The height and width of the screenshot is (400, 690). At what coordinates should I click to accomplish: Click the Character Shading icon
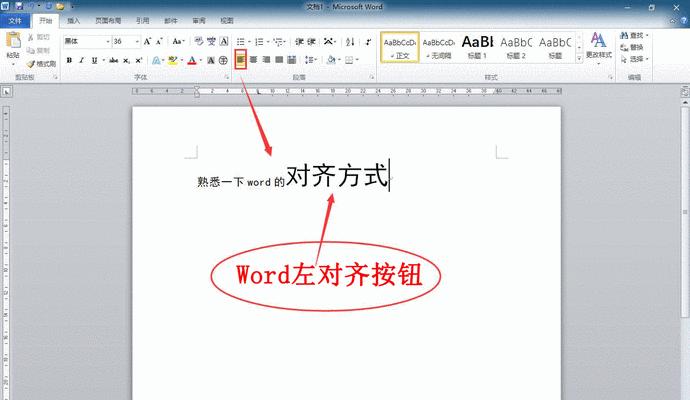click(x=211, y=60)
